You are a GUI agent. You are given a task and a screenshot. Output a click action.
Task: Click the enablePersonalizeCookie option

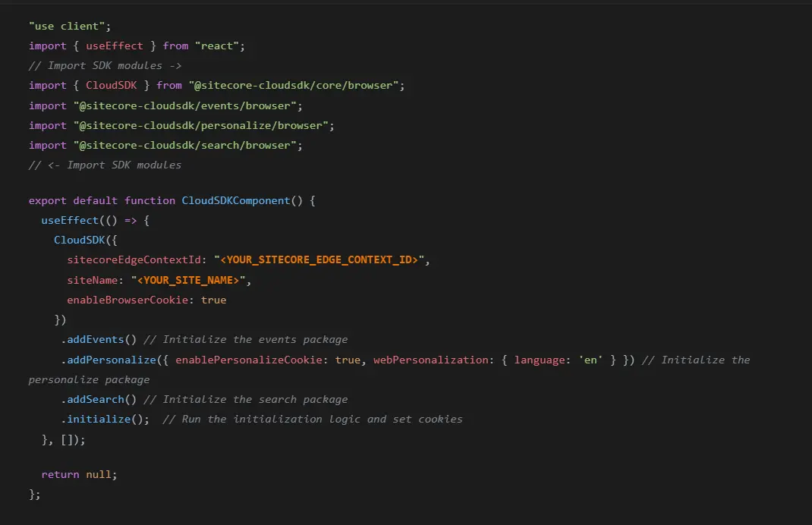249,360
